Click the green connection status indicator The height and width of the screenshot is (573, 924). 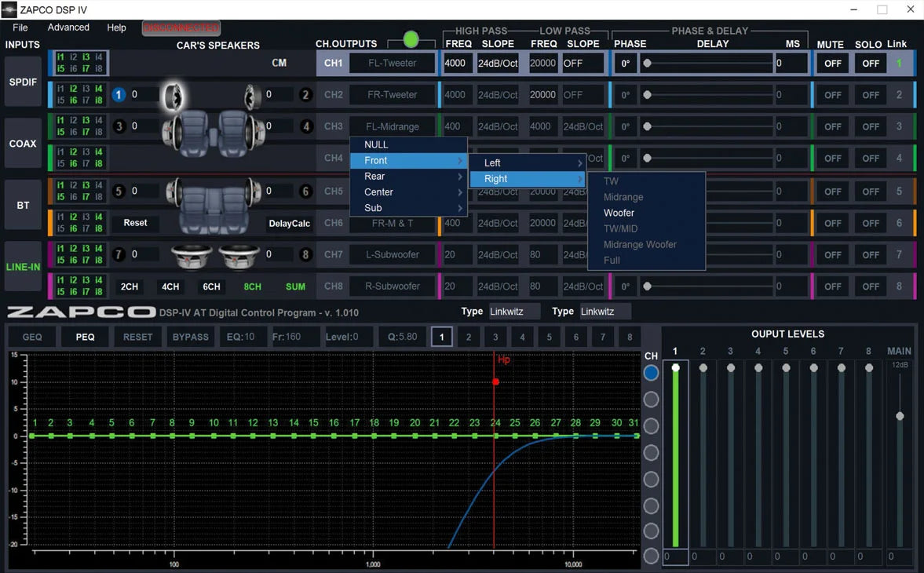point(411,40)
